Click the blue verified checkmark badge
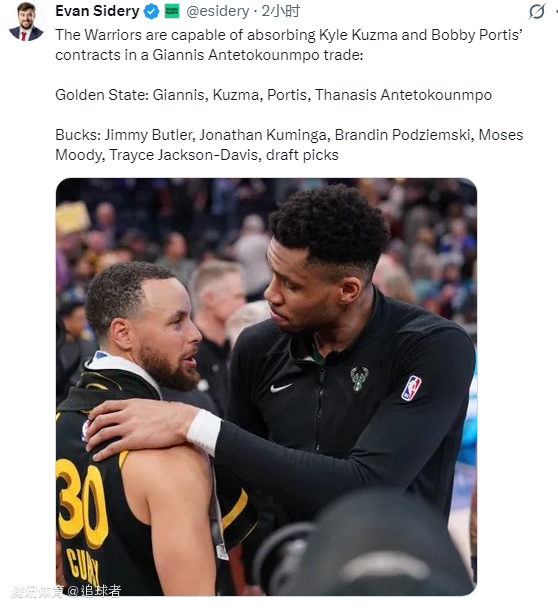This screenshot has height=608, width=558. pyautogui.click(x=151, y=11)
